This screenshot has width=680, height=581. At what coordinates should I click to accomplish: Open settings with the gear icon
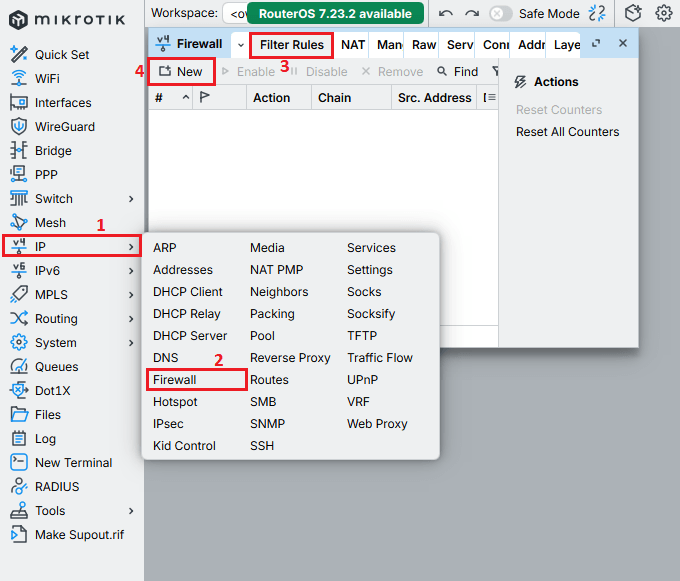(664, 13)
